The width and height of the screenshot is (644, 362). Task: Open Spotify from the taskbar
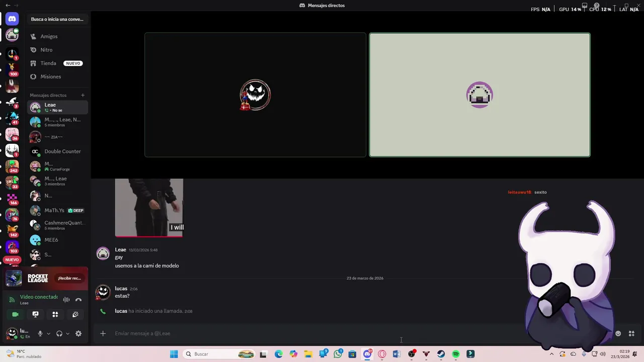tap(456, 354)
